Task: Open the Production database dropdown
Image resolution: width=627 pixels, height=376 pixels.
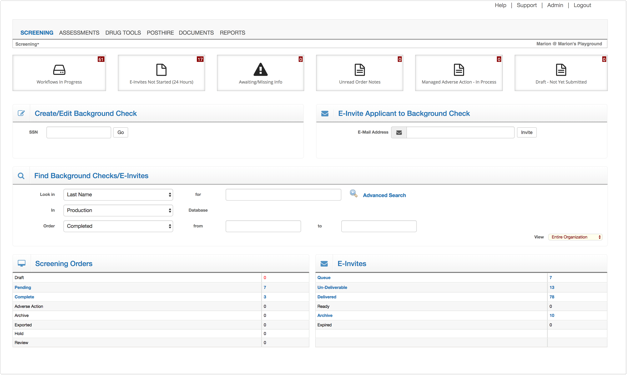Action: (x=118, y=210)
